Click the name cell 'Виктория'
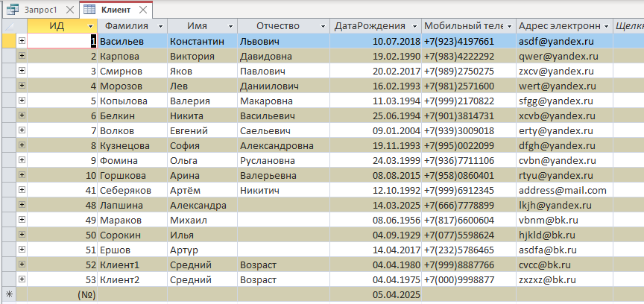This screenshot has height=304, width=644. [202, 57]
